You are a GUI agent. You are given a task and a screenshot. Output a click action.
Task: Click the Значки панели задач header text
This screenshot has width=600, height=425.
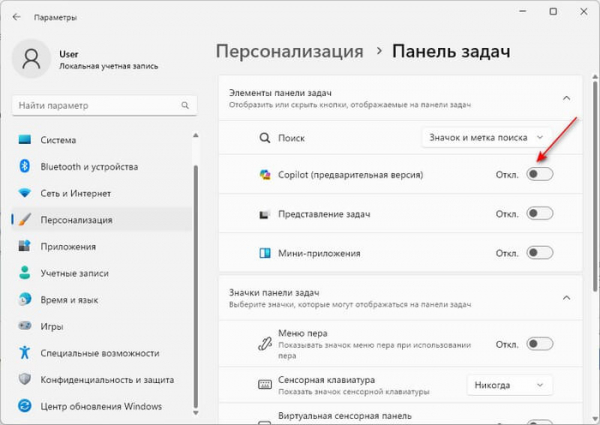coord(274,293)
